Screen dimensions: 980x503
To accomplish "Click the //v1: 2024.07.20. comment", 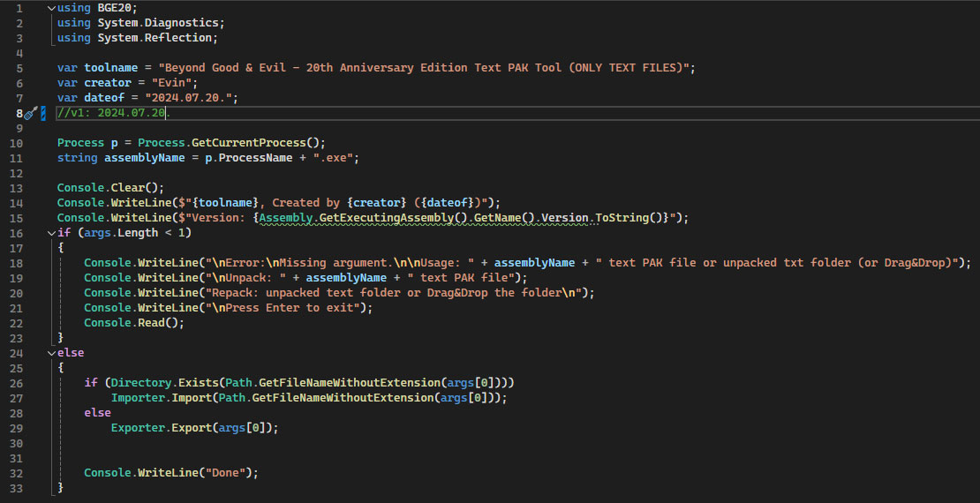I will click(x=112, y=113).
